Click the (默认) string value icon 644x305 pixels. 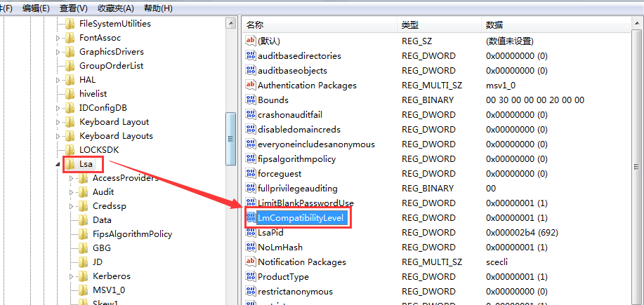point(251,41)
